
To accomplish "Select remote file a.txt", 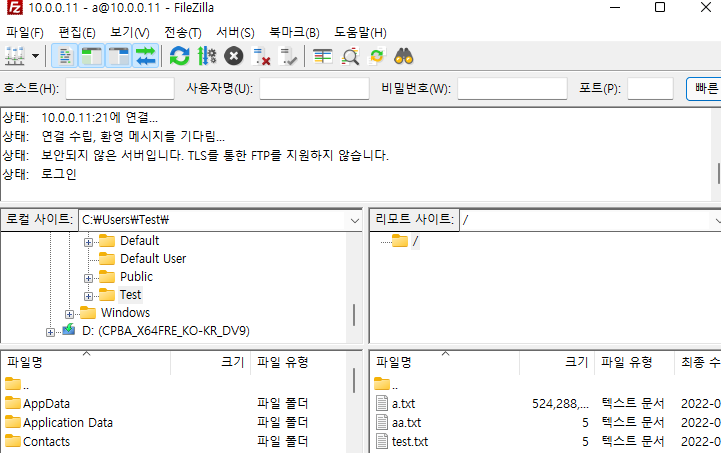I will [403, 404].
